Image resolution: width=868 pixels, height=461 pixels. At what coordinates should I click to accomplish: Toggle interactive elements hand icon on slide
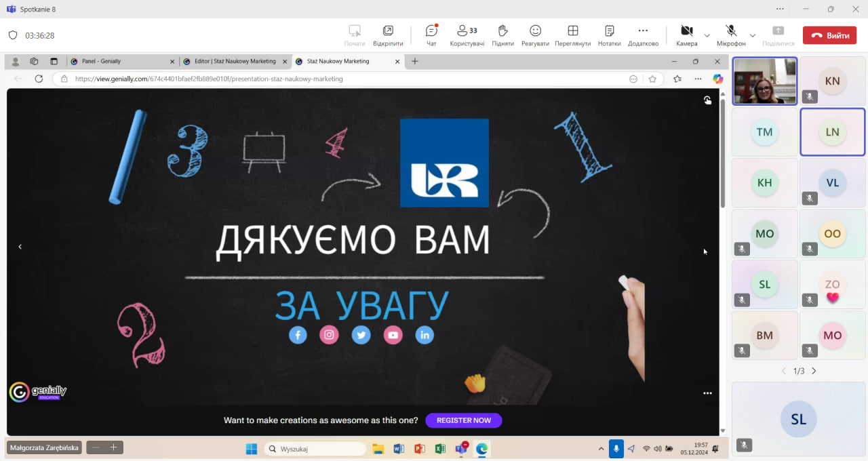[x=707, y=100]
